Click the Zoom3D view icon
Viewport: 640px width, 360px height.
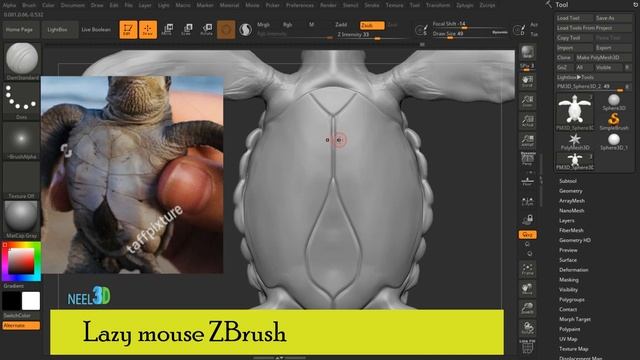tap(527, 309)
